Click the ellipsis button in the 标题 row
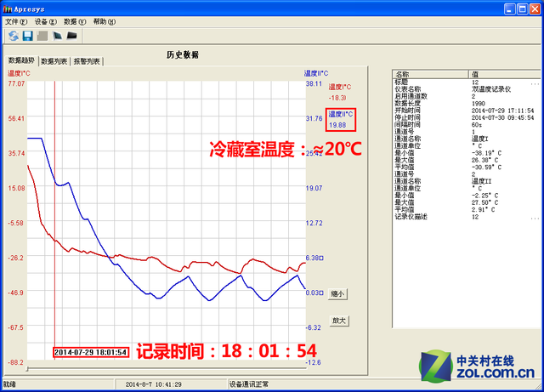Image resolution: width=544 pixels, height=392 pixels. (x=535, y=82)
